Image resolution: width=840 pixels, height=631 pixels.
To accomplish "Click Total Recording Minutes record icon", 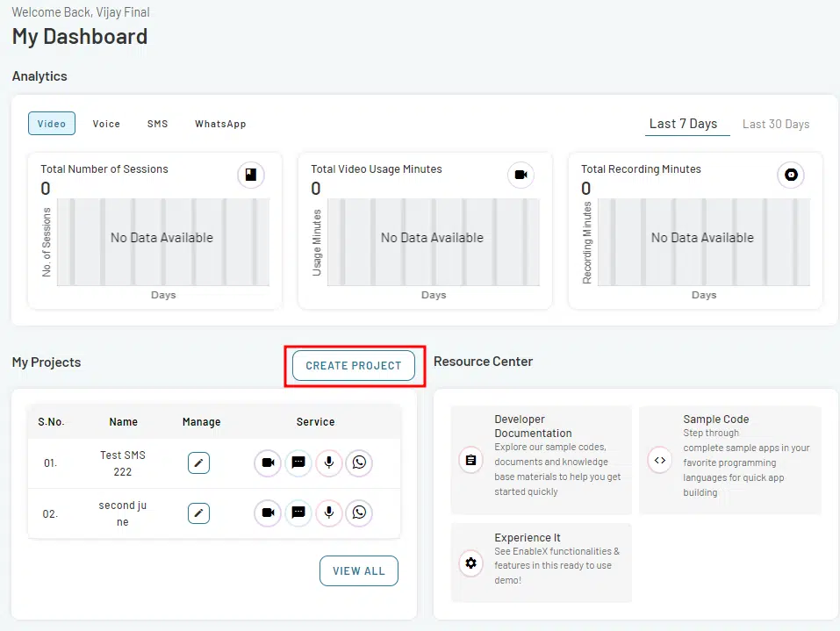I will pyautogui.click(x=791, y=176).
